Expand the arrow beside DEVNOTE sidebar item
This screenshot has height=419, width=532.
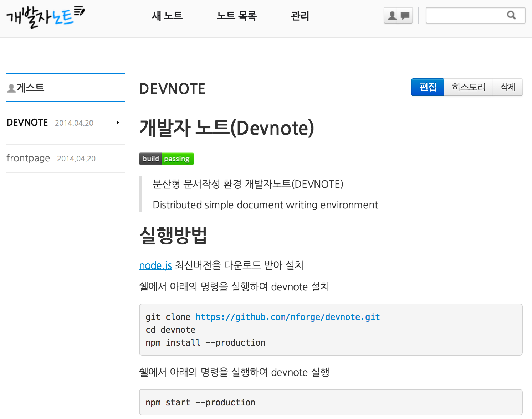pyautogui.click(x=118, y=123)
